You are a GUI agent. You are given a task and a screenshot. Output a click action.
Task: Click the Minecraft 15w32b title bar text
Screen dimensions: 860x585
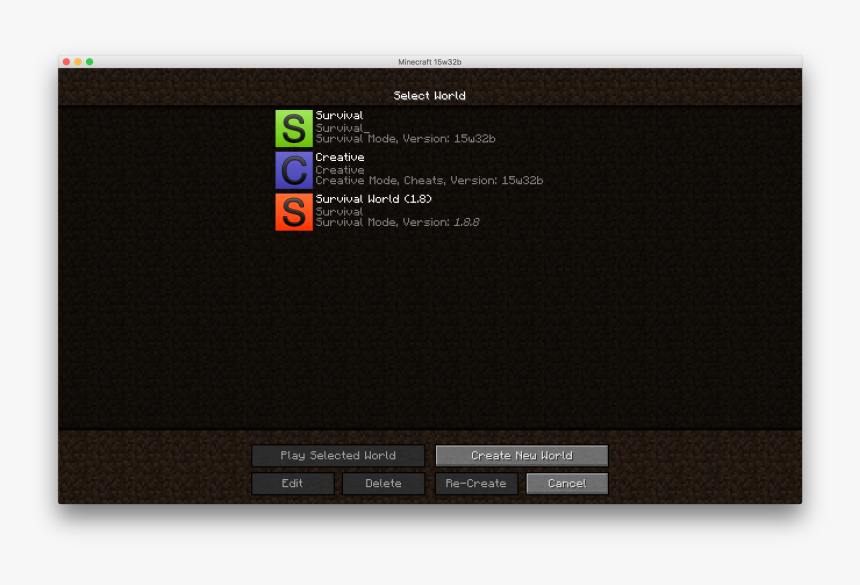pyautogui.click(x=430, y=61)
